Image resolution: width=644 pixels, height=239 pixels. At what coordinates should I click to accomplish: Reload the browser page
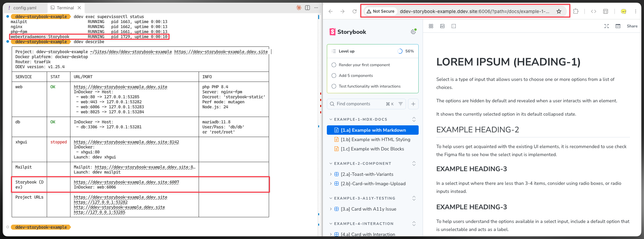355,11
